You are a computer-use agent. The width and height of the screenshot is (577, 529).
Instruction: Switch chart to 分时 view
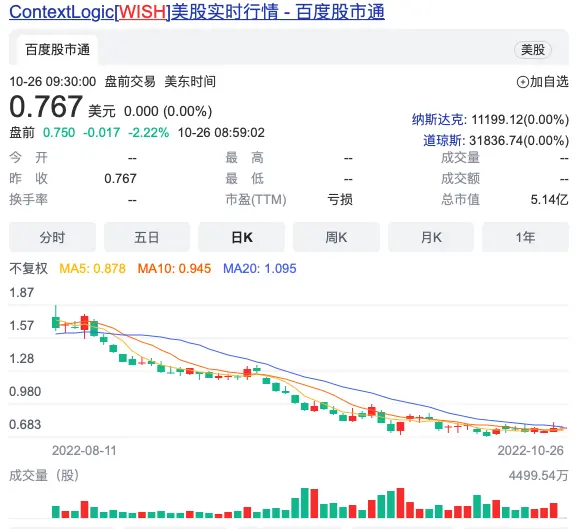point(52,237)
